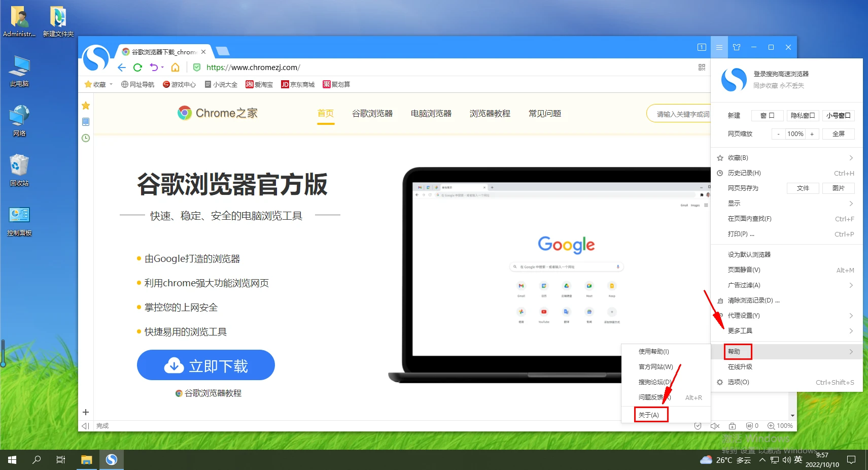Click the keyword search input on the site

click(x=679, y=114)
